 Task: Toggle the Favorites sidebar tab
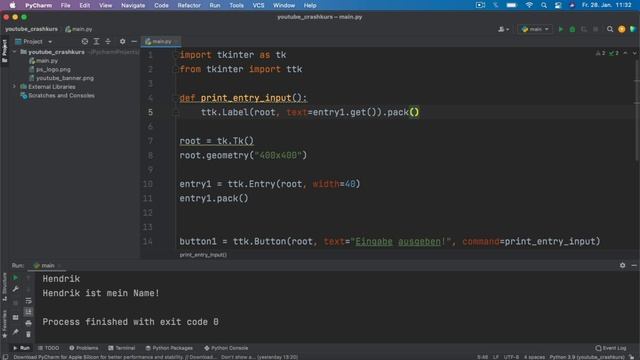click(4, 323)
